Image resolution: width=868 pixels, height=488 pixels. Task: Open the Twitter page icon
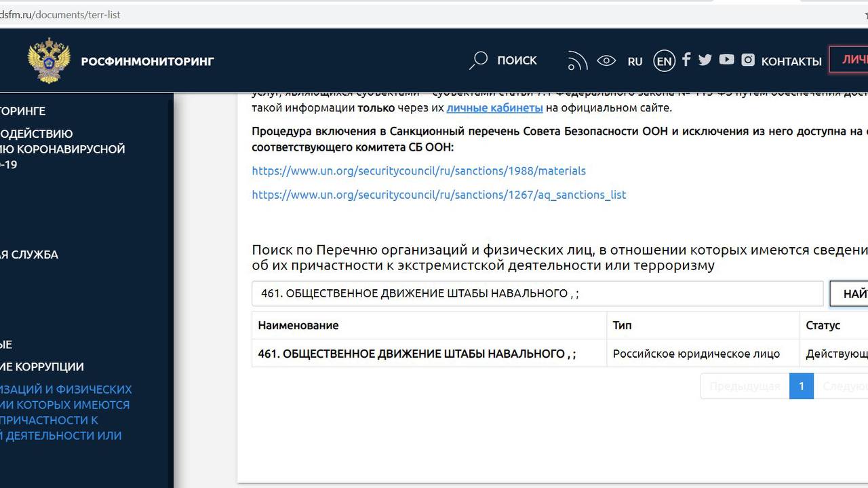click(705, 60)
